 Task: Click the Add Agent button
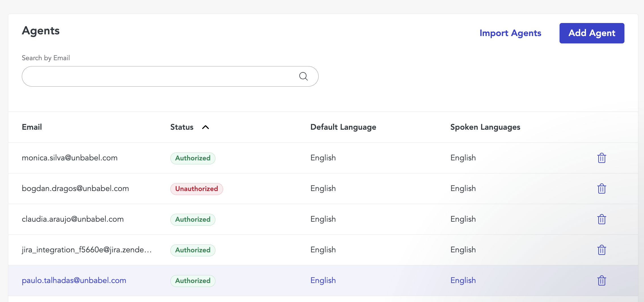click(592, 33)
